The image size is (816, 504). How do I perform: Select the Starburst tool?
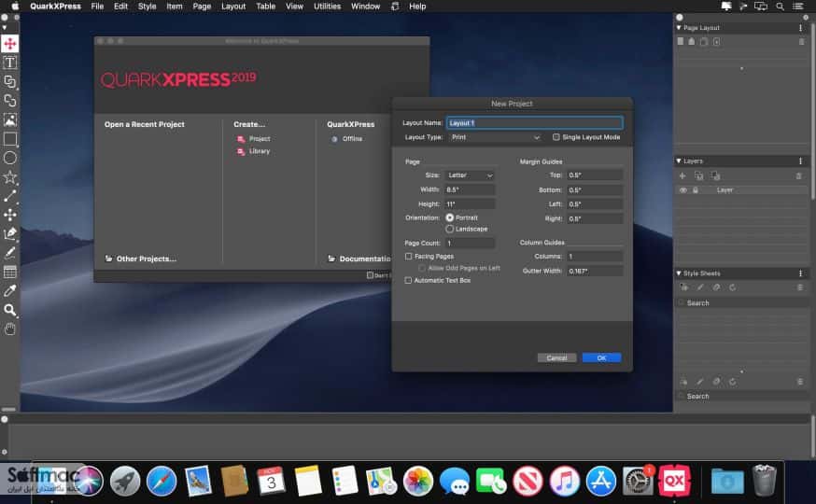pyautogui.click(x=10, y=177)
